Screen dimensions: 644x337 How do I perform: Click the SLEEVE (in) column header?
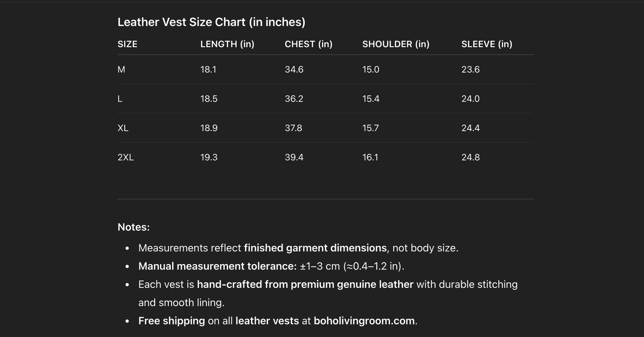tap(486, 44)
